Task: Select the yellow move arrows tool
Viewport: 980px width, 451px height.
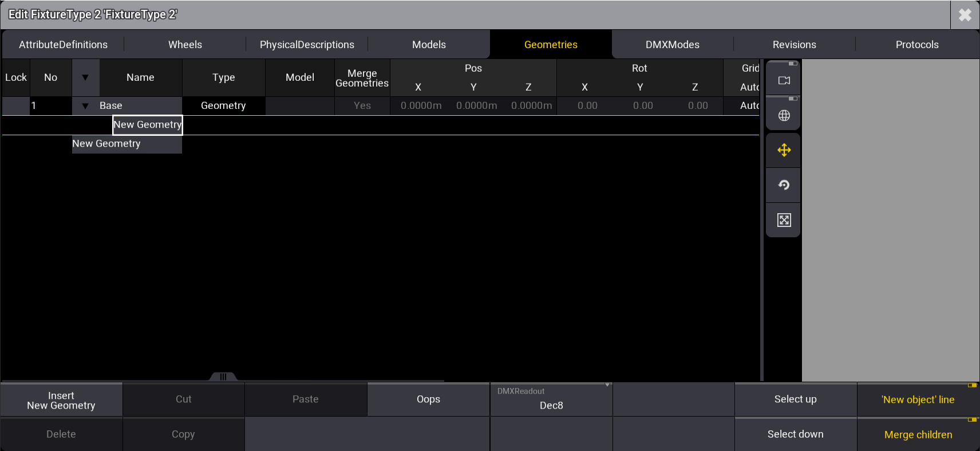Action: click(784, 150)
